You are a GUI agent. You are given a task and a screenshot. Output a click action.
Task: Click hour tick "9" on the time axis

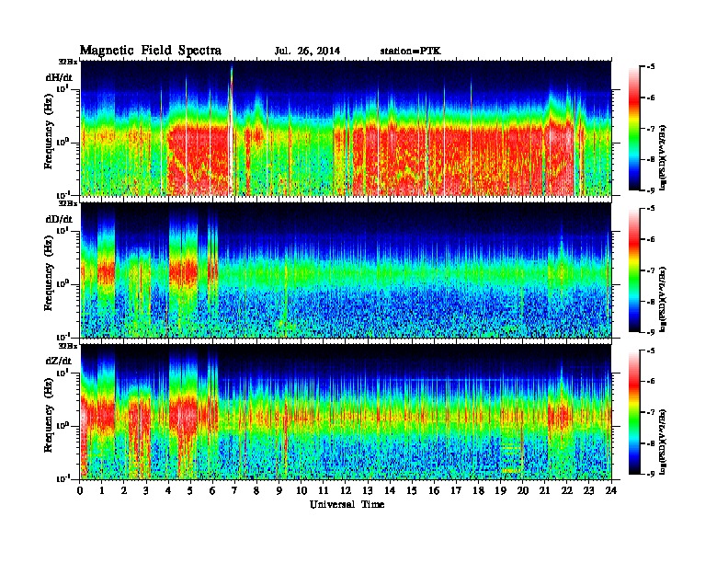point(279,490)
